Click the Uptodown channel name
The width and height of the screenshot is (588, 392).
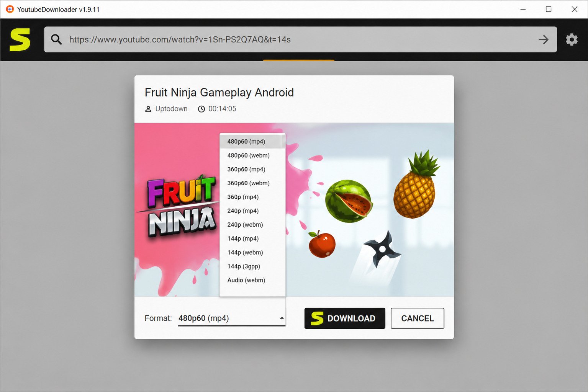tap(171, 109)
